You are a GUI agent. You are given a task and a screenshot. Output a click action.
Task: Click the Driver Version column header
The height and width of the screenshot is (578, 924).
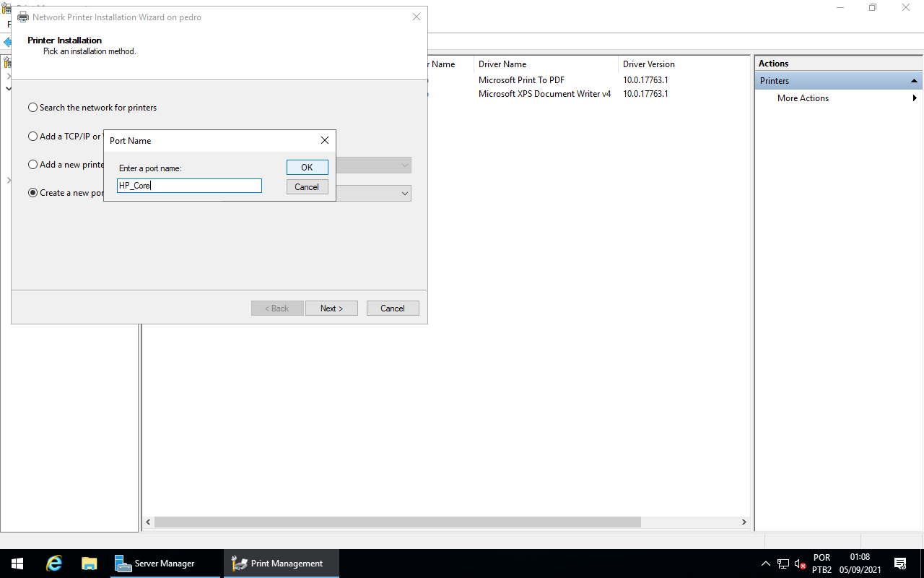tap(648, 64)
